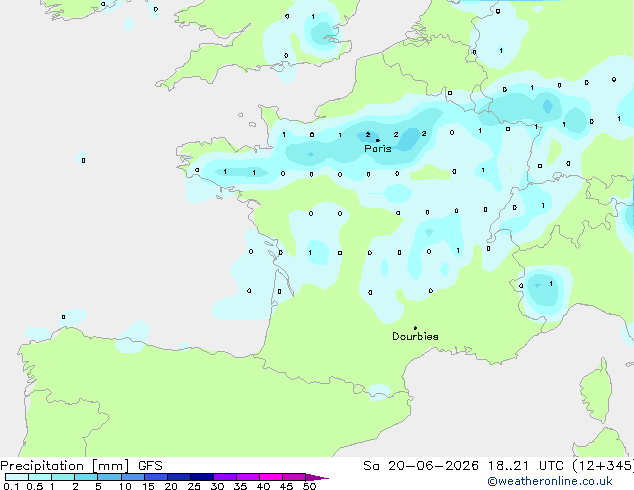Pick the 10 to 15 mm legend color

pos(132,477)
